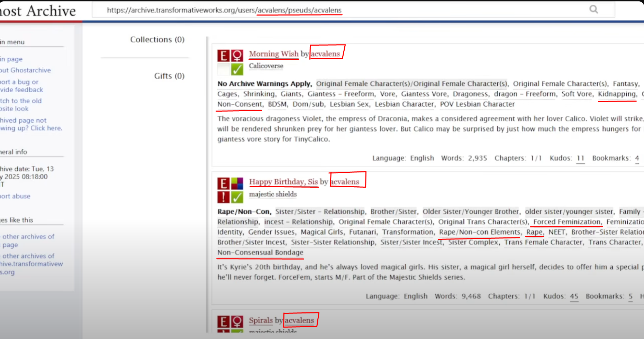Click the Forced Feminization tag
The height and width of the screenshot is (339, 644).
[567, 222]
